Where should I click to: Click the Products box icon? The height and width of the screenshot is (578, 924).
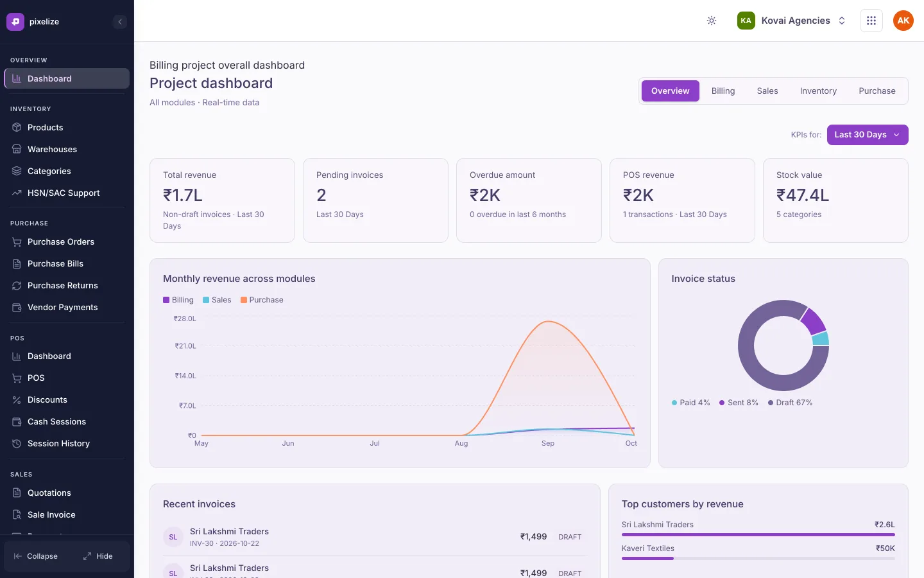pos(17,127)
